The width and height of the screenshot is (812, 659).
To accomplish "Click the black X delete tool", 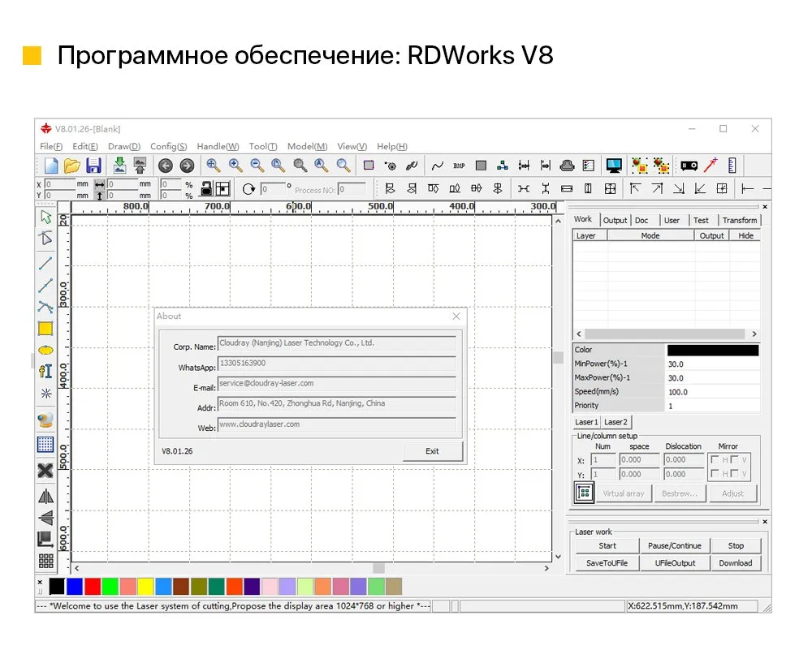I will click(x=45, y=470).
